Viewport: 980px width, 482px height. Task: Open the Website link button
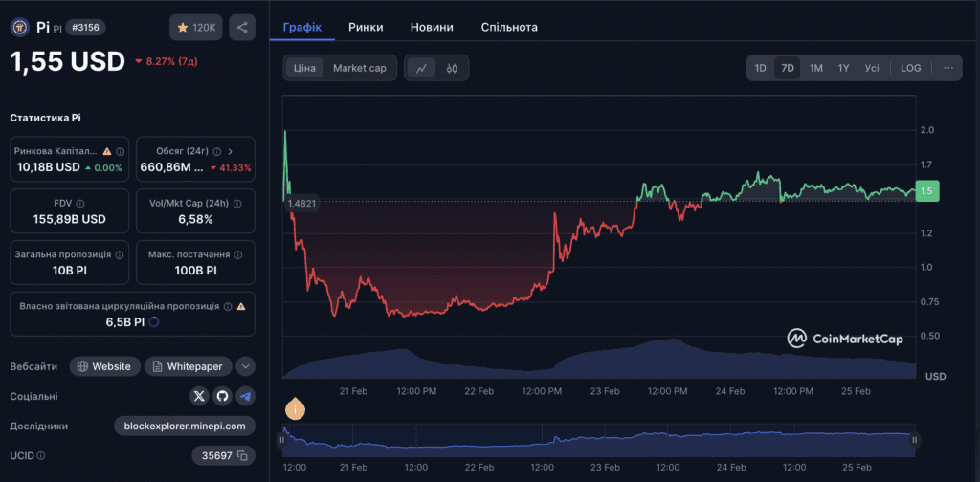(104, 366)
